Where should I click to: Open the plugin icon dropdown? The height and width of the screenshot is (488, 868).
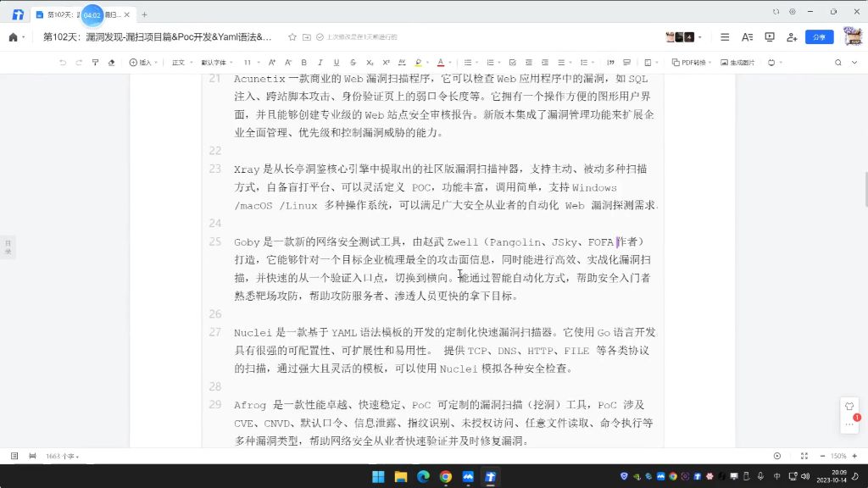pos(774,63)
